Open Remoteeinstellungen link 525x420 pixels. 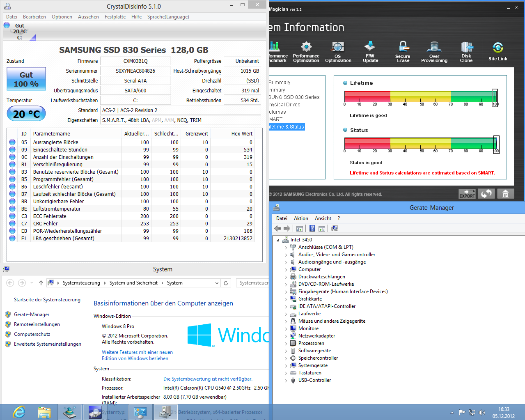click(x=37, y=324)
